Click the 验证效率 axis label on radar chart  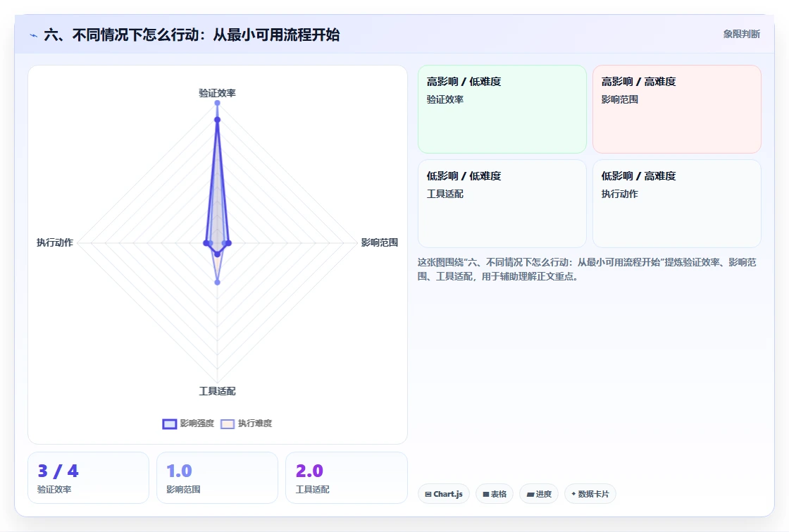click(217, 92)
